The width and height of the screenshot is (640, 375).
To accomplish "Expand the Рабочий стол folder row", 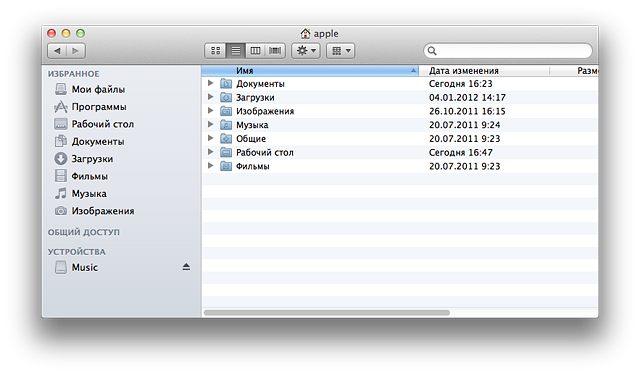I will coord(210,152).
